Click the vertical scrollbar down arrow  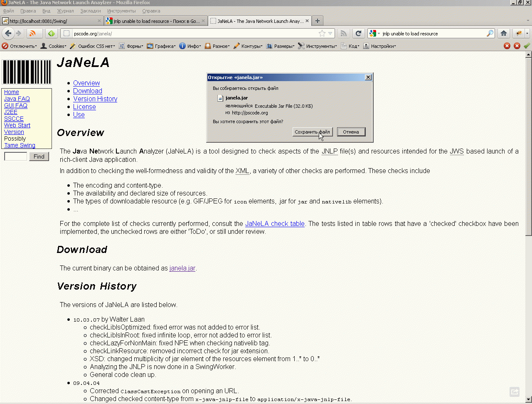529,400
